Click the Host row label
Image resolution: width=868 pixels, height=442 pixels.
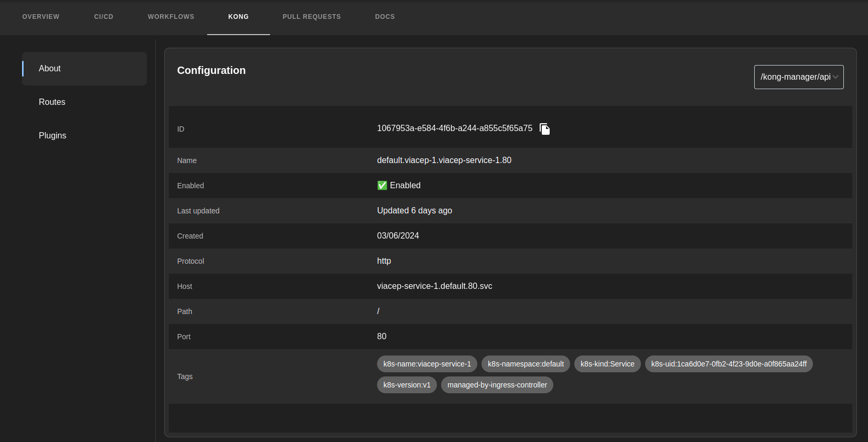pyautogui.click(x=185, y=286)
